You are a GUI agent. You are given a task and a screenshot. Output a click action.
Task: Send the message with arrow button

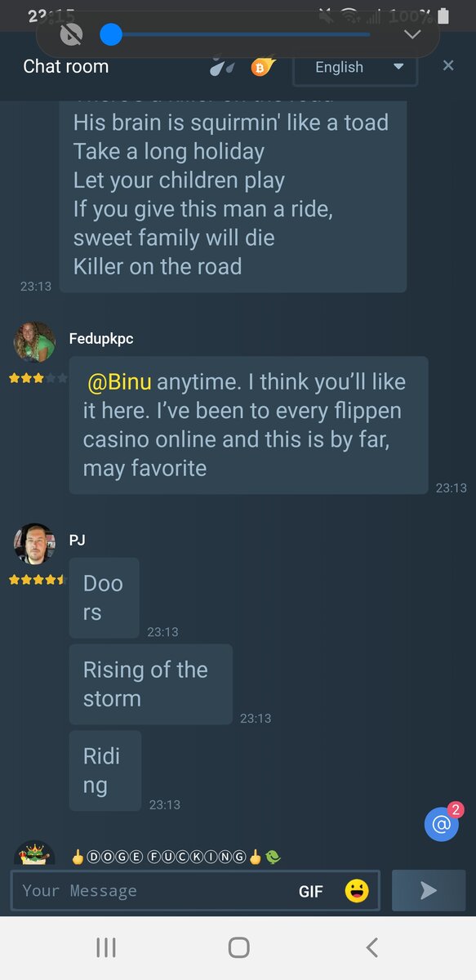[x=429, y=890]
